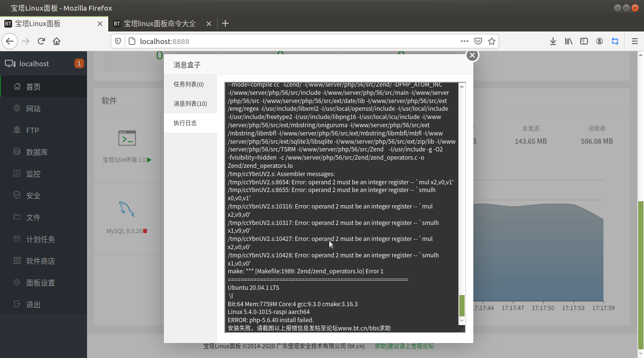644x358 pixels.
Task: Close the 宝塔linux面板命令大全 tab
Action: coord(209,24)
